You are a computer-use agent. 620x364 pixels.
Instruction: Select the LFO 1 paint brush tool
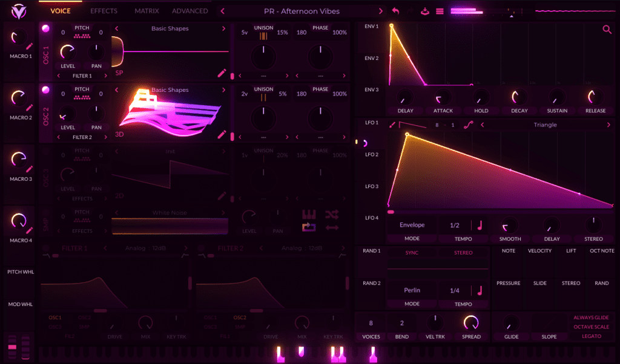(x=392, y=125)
